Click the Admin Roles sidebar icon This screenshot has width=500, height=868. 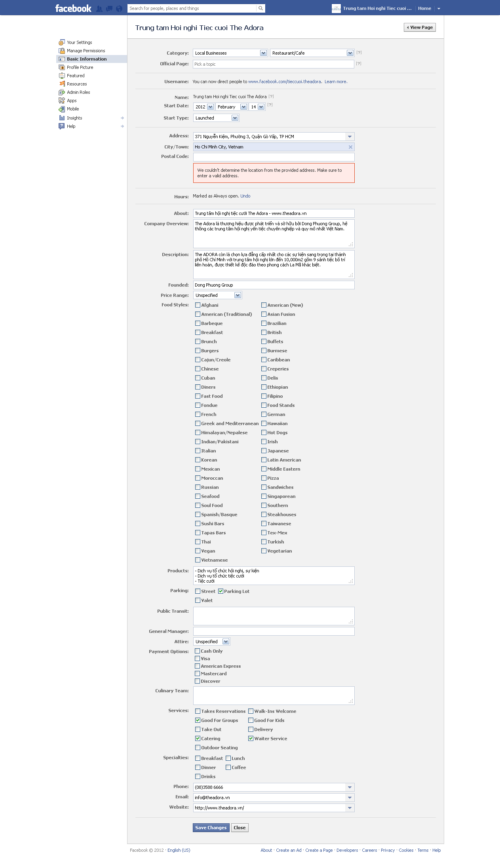[x=62, y=92]
